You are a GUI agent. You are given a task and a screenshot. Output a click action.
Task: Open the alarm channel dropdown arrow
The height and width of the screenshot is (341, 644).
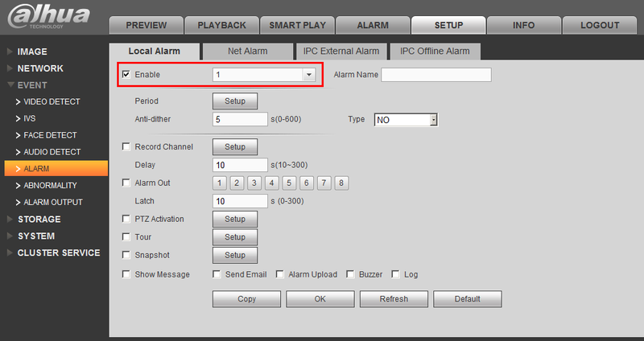point(309,75)
